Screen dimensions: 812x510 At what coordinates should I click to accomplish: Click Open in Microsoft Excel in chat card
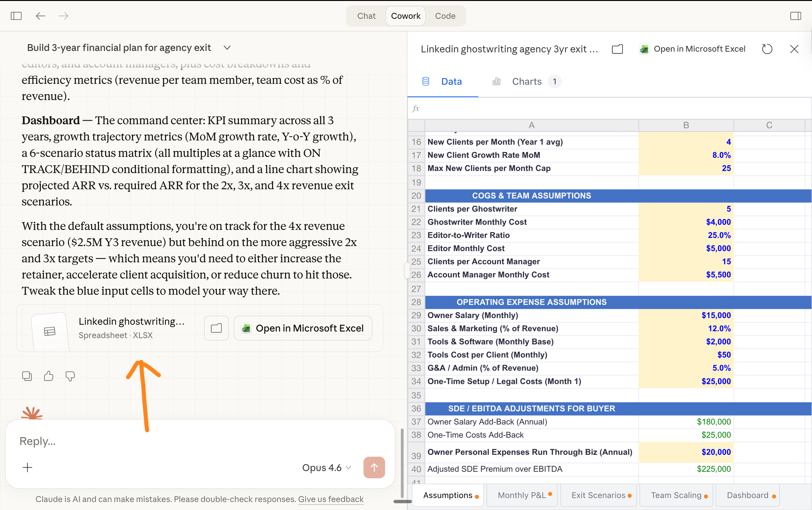[x=303, y=328]
